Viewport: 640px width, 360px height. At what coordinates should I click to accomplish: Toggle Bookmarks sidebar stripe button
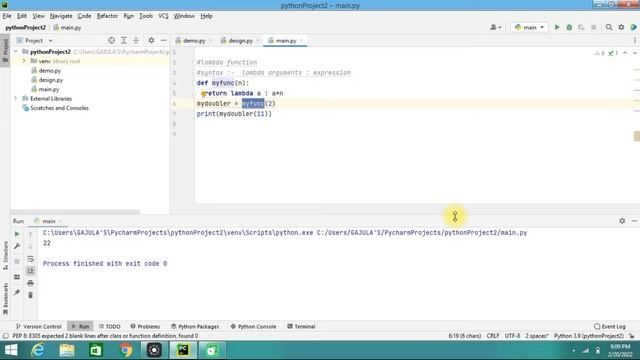tap(5, 298)
